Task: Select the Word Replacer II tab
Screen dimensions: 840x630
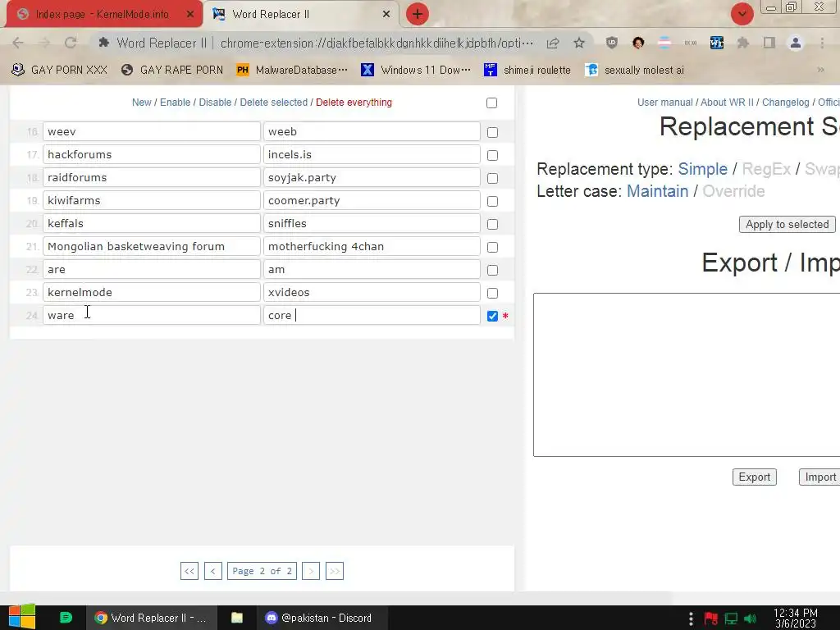Action: click(302, 14)
